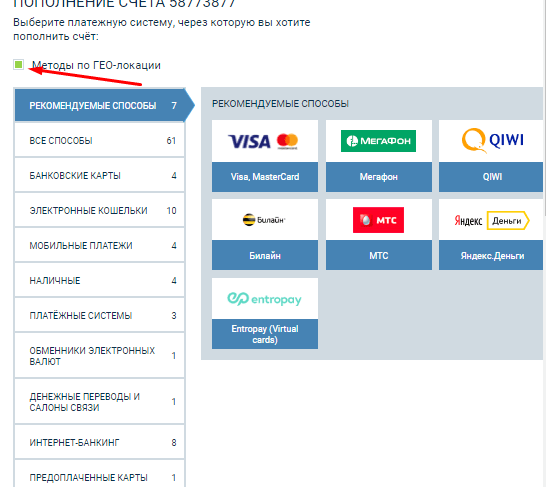Select the Beeline striped logo
This screenshot has height=487, width=546.
point(264,220)
